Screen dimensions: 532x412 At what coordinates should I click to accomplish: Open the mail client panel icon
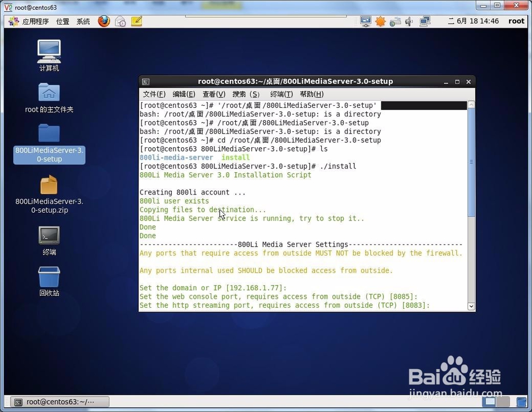point(120,21)
